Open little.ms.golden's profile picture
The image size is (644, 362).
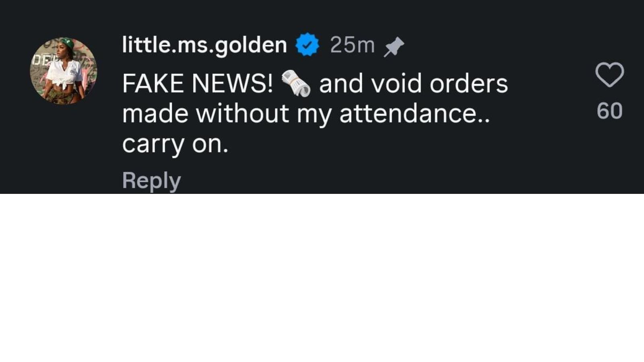click(64, 71)
